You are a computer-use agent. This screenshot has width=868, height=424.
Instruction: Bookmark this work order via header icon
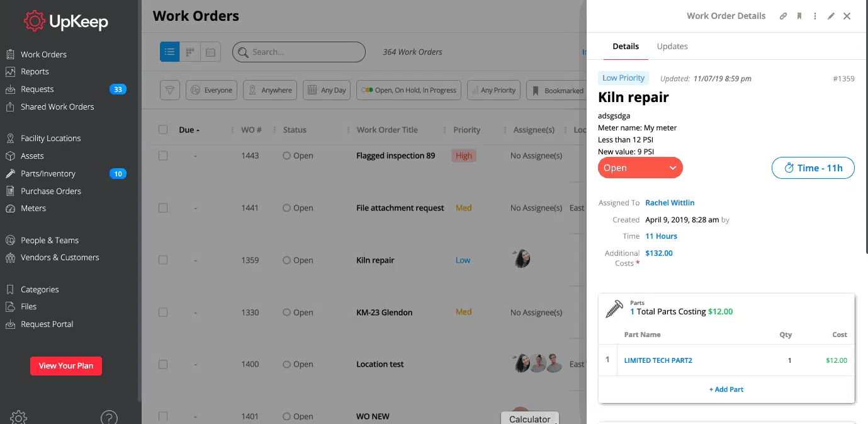(x=799, y=16)
